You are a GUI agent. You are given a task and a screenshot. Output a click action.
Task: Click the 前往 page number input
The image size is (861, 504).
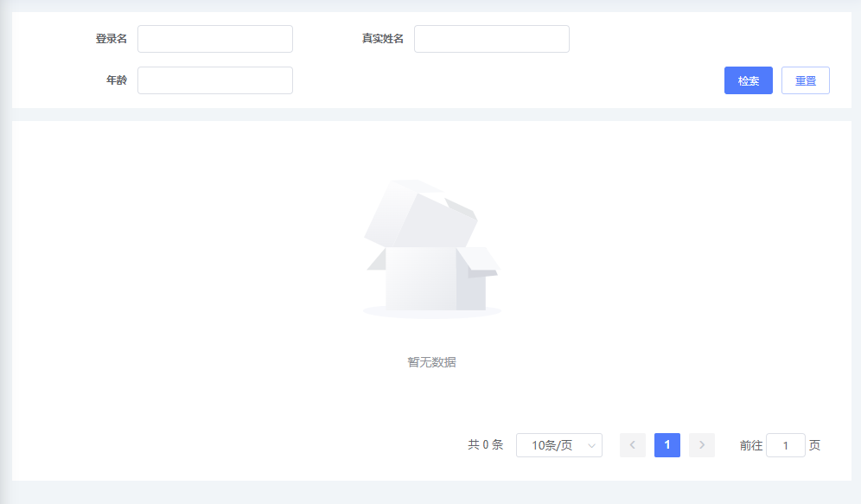pos(785,444)
